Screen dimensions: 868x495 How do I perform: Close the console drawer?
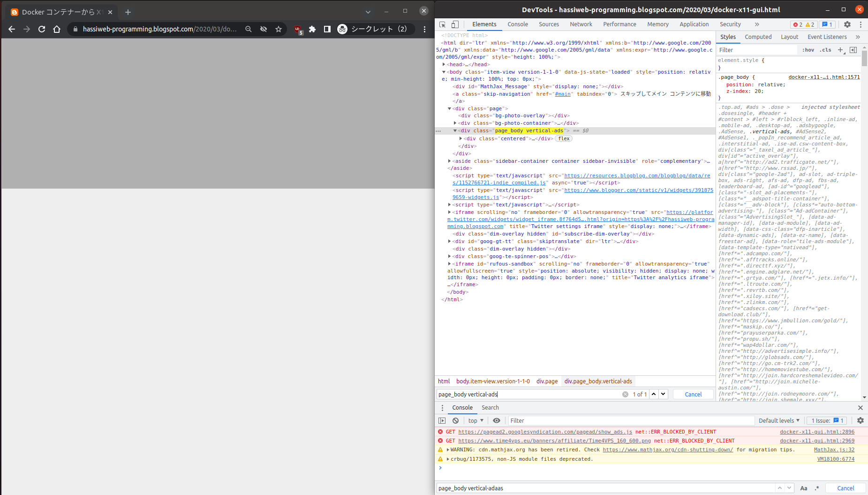tap(860, 408)
